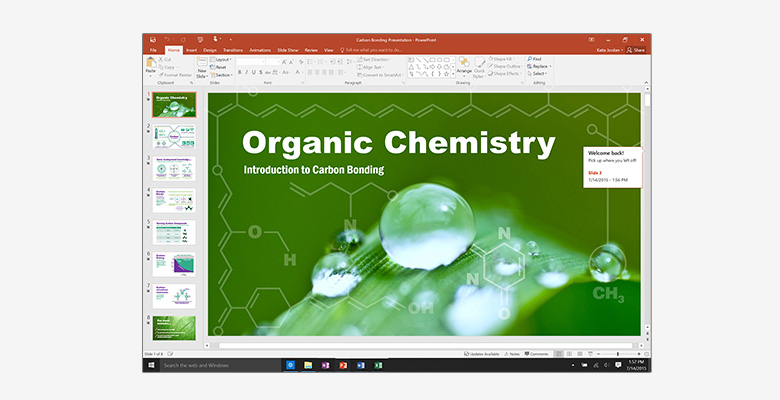The image size is (780, 400).
Task: Open the Select dropdown in Editing group
Action: click(x=538, y=73)
